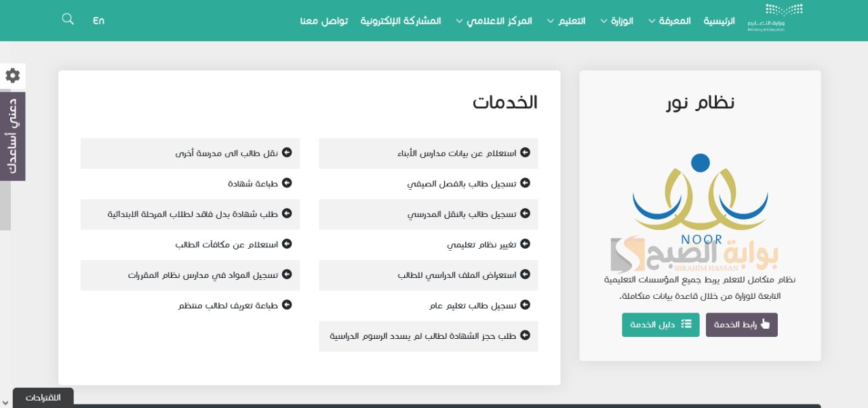Click arrow icon beside تسجيل طالب بالفصل الصيفي
The width and height of the screenshot is (868, 408).
[x=525, y=183]
